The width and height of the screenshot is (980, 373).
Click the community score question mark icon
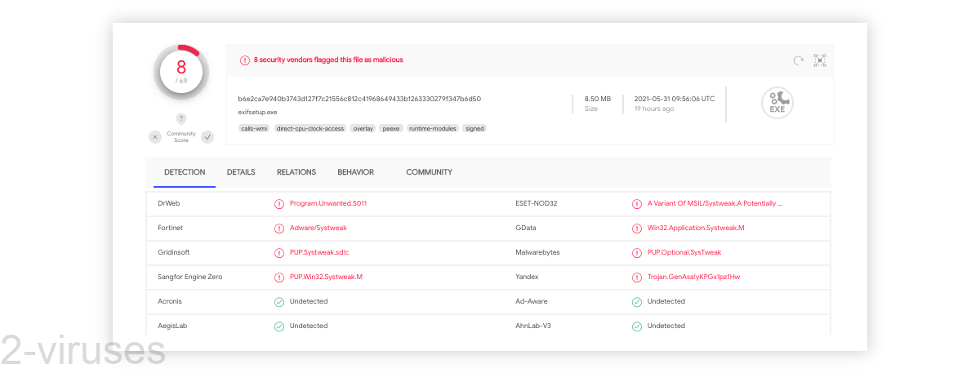pyautogui.click(x=181, y=118)
